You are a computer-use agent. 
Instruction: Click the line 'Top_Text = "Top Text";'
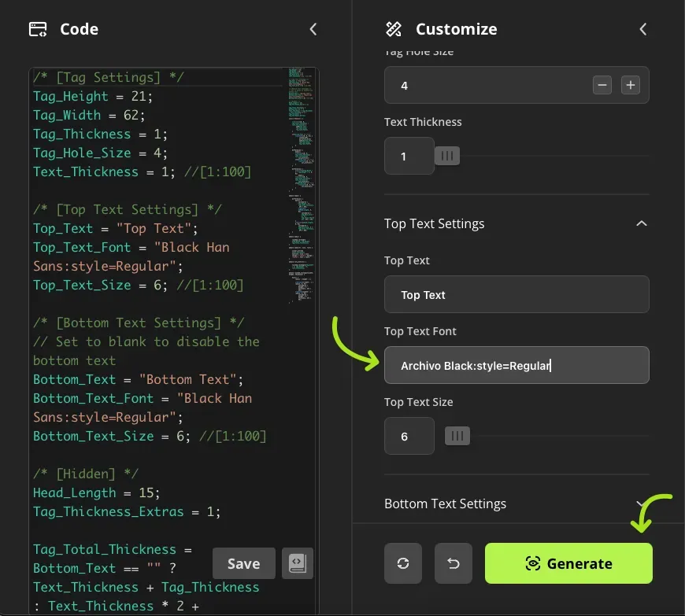click(x=115, y=228)
